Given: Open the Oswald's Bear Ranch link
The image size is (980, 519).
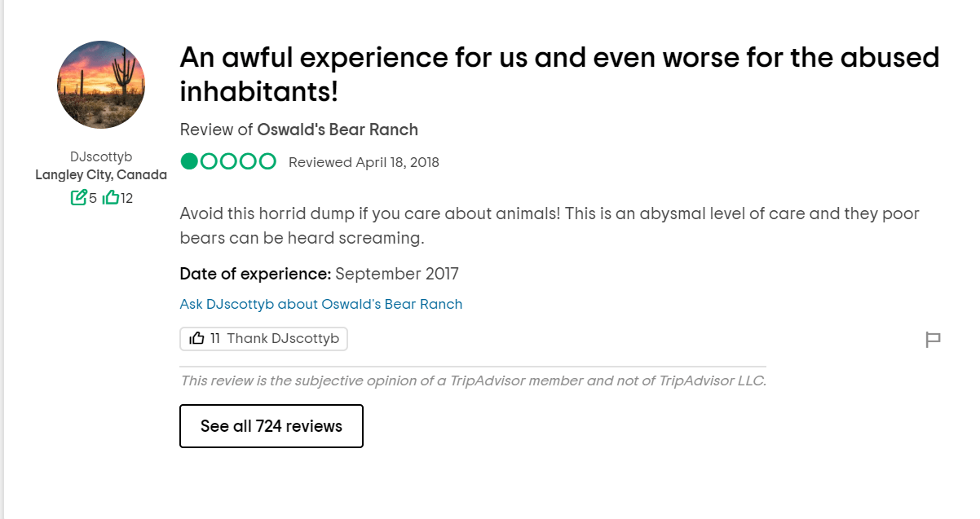Looking at the screenshot, I should [338, 130].
